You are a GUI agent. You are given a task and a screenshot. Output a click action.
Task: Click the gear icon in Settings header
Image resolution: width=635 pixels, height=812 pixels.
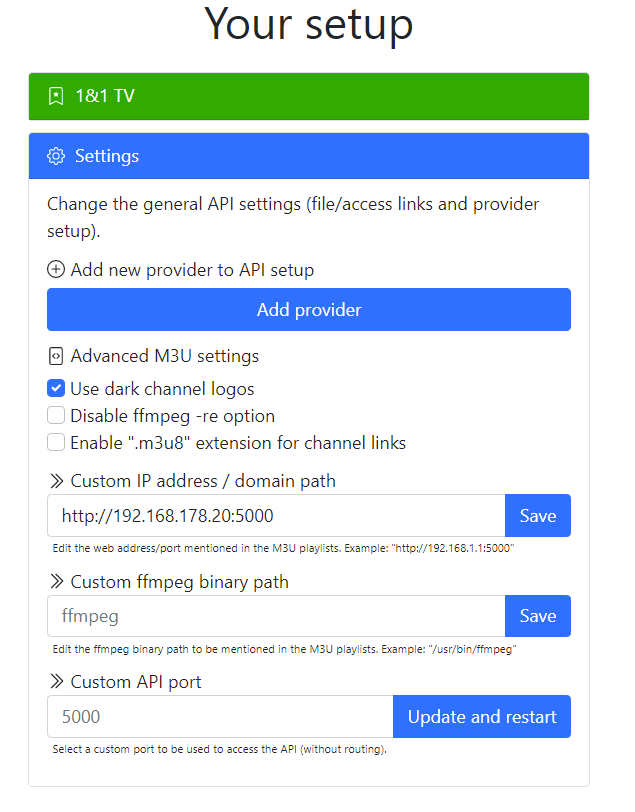click(x=56, y=156)
